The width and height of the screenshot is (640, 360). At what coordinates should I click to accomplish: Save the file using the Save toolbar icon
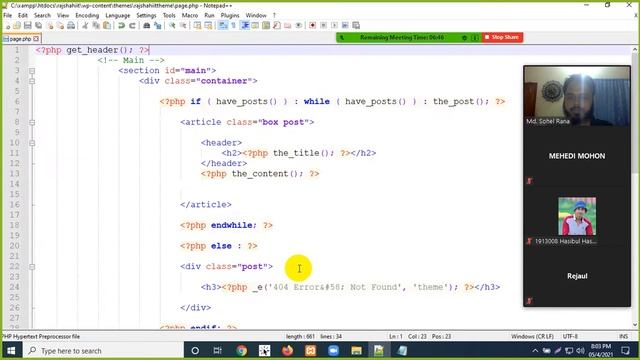coord(28,26)
